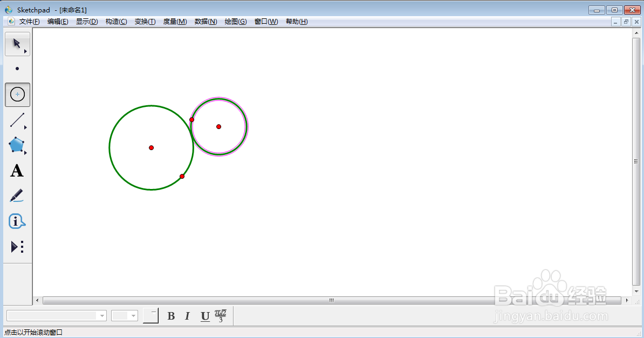
Task: Click center point of small highlighted circle
Action: [x=218, y=127]
